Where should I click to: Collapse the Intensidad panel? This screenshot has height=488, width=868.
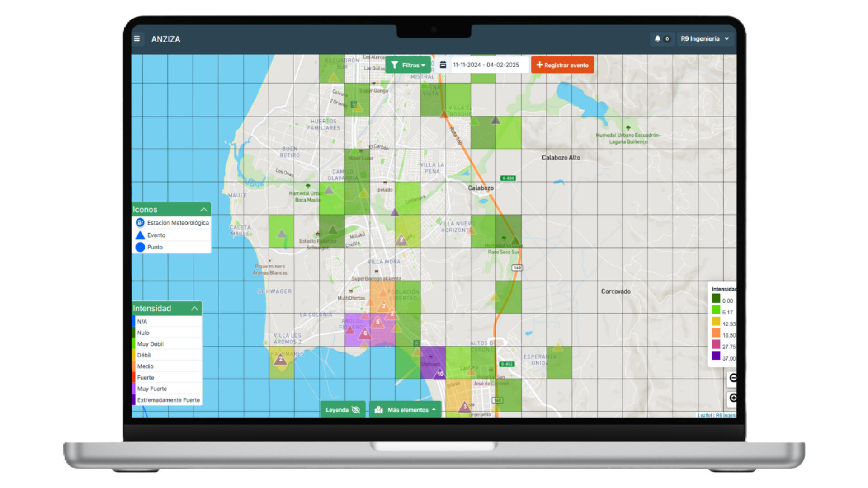[x=195, y=309]
